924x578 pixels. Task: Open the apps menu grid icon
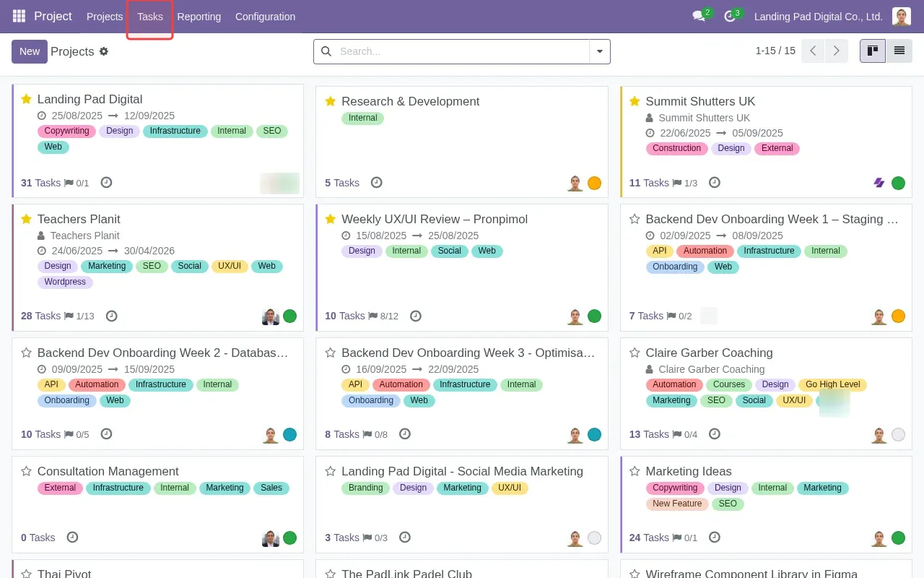(x=18, y=16)
